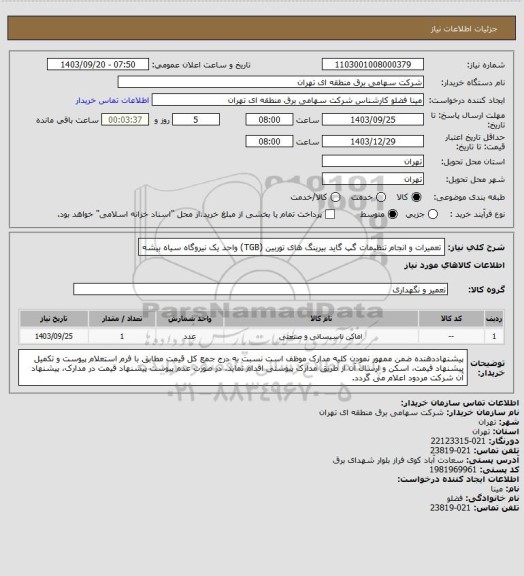Click the general need description field (TGB)
Screen dimensions: 524x576
(x=291, y=247)
